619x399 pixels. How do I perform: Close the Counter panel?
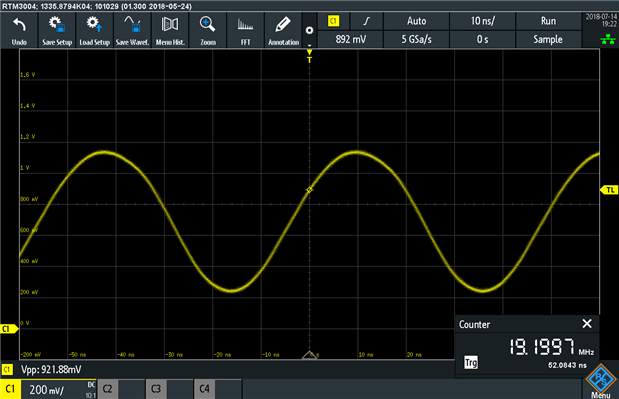pos(587,324)
